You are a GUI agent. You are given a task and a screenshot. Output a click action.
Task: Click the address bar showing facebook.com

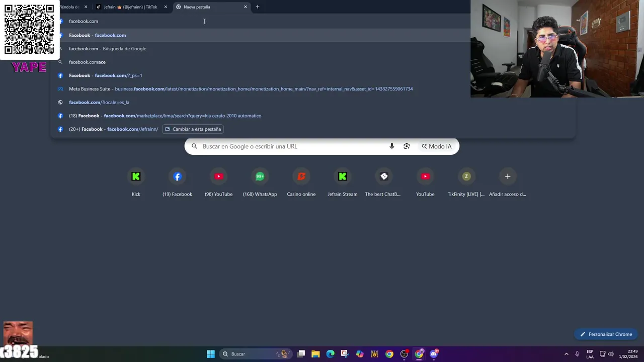tap(262, 21)
